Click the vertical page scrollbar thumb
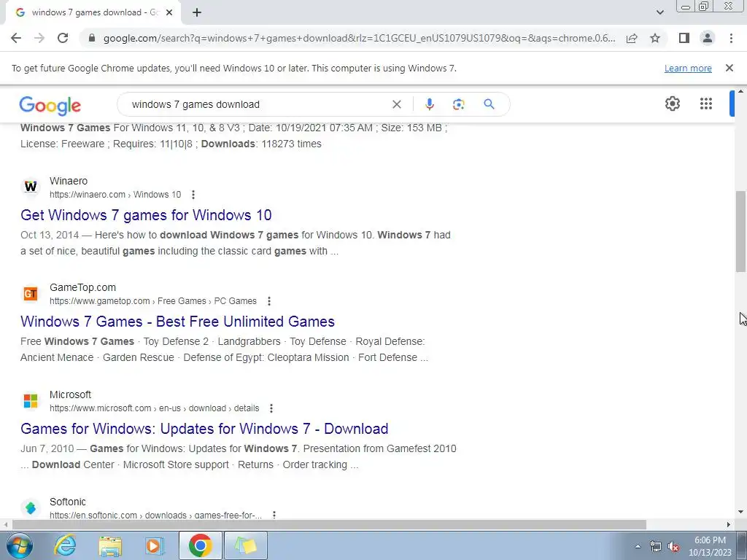 pos(740,231)
